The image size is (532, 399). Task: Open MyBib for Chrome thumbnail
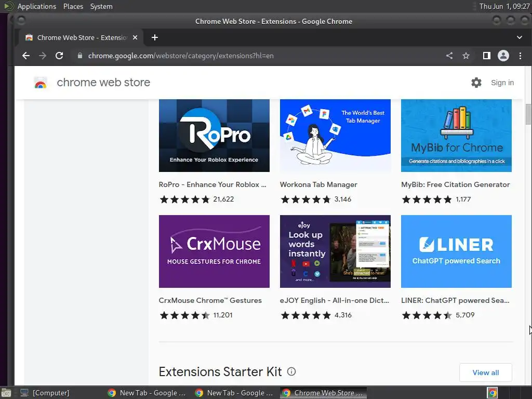tap(456, 136)
